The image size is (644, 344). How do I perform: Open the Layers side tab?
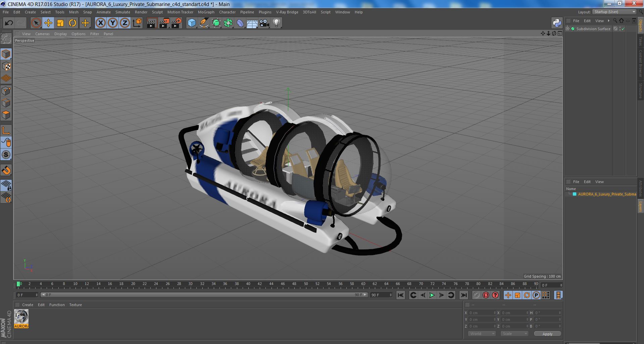tap(640, 206)
